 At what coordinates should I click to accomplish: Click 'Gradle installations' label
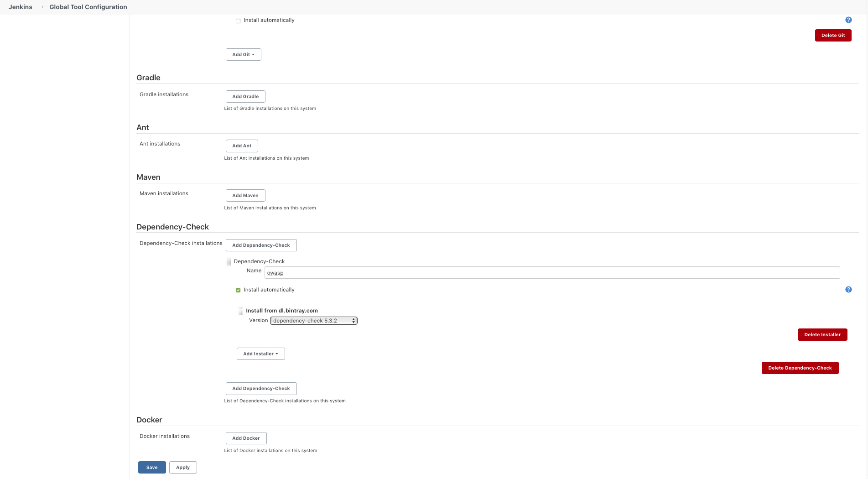(x=164, y=94)
